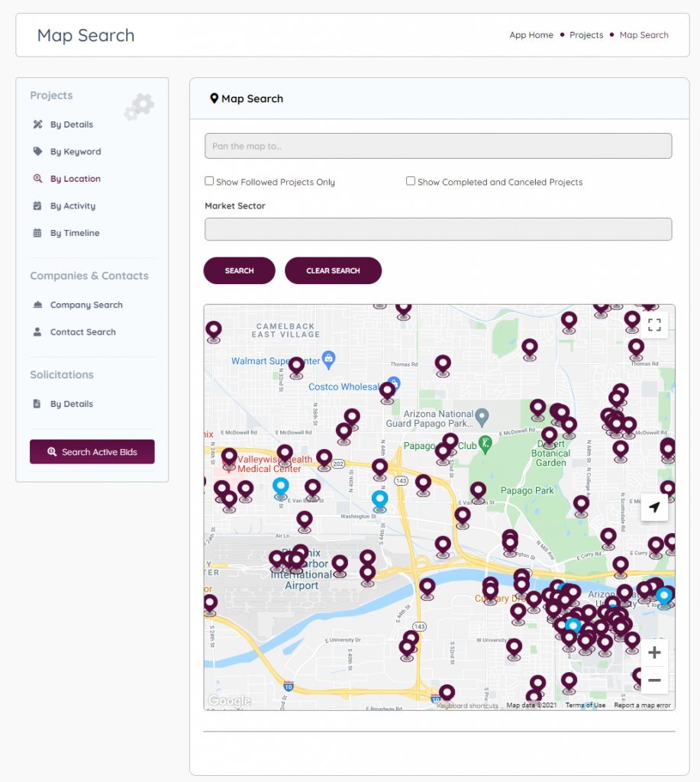Click the document icon beside Solicitations By Details
This screenshot has height=782, width=700.
coord(37,404)
